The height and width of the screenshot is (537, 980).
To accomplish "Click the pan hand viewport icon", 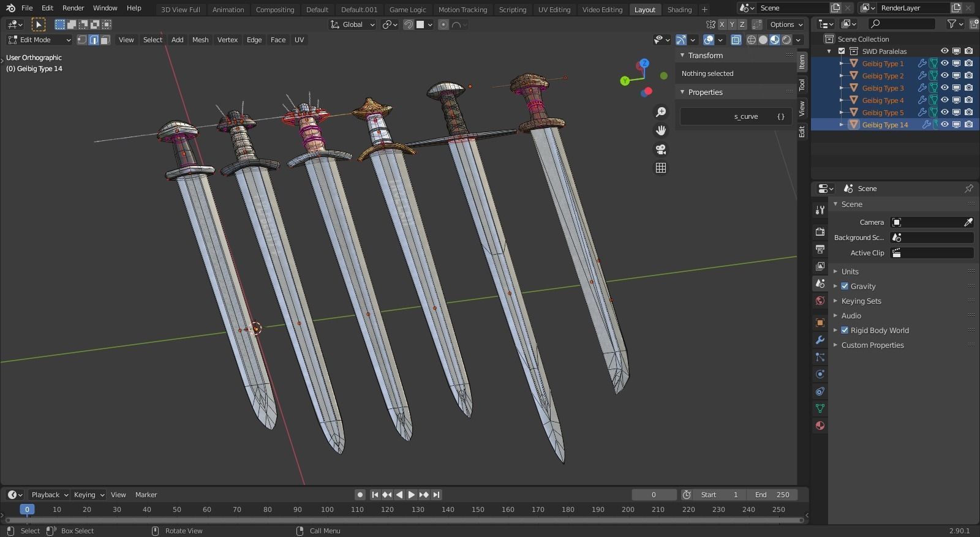I will pos(661,130).
